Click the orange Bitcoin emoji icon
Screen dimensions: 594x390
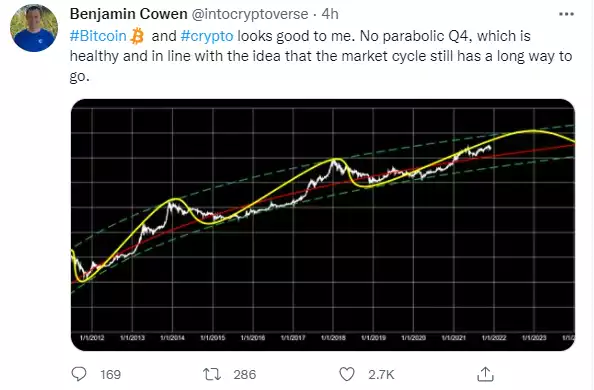(x=137, y=36)
